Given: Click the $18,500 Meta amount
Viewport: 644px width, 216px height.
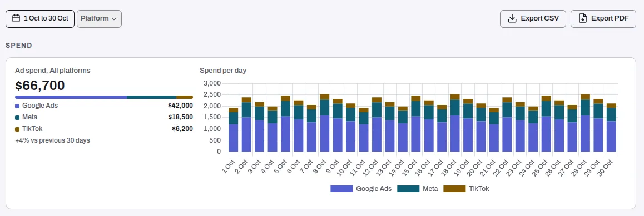Looking at the screenshot, I should 180,117.
